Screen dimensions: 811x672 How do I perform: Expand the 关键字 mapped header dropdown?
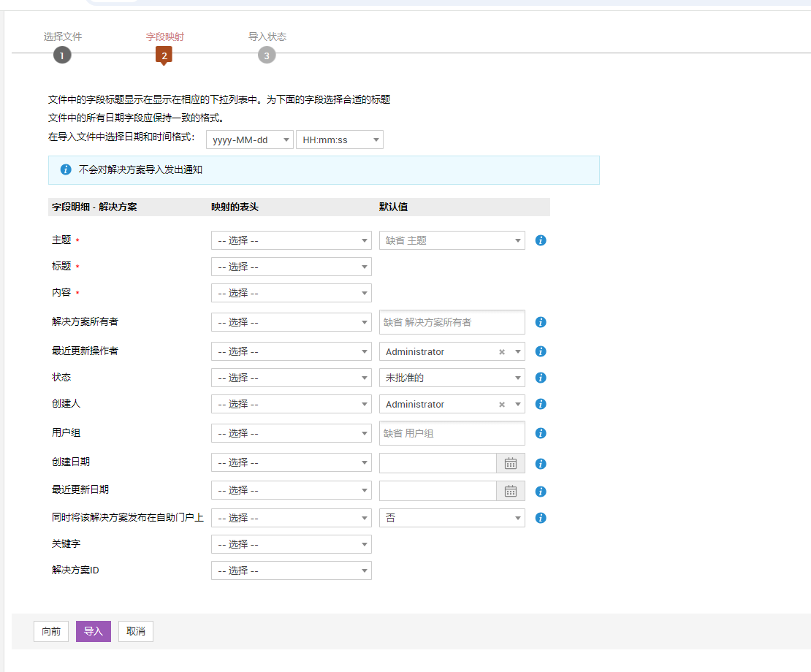coord(291,544)
